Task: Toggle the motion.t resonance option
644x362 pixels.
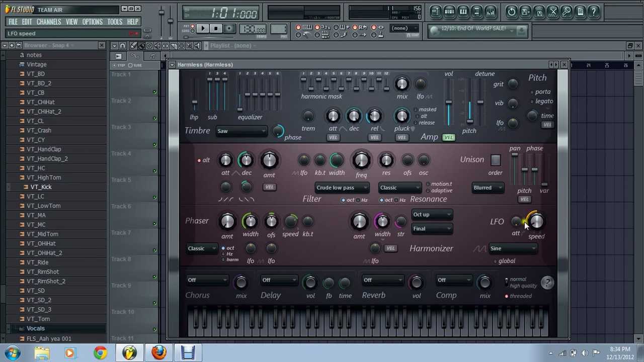Action: 428,184
